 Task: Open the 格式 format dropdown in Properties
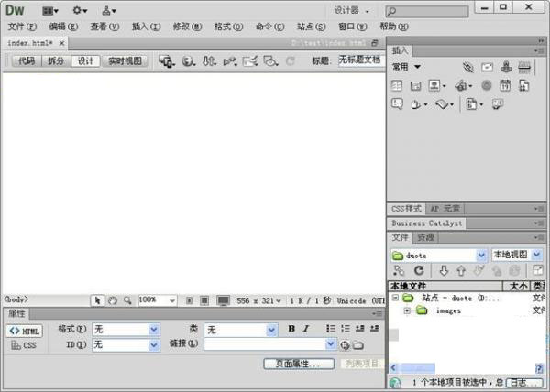[126, 329]
